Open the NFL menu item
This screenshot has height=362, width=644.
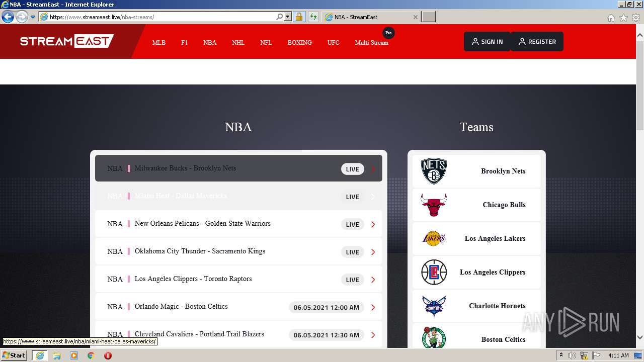(266, 43)
